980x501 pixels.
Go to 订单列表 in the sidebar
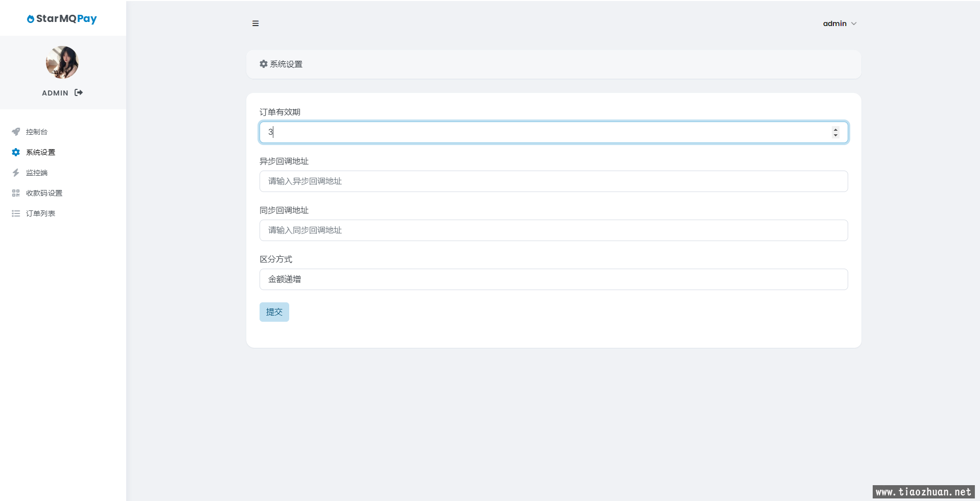(40, 213)
